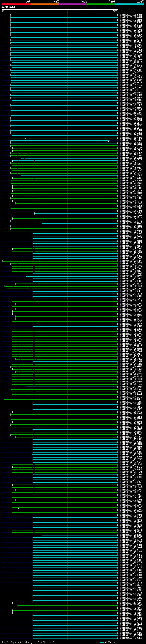Select the UniRef100_Q947A9 label
The image size is (146, 644).
[x=131, y=535]
